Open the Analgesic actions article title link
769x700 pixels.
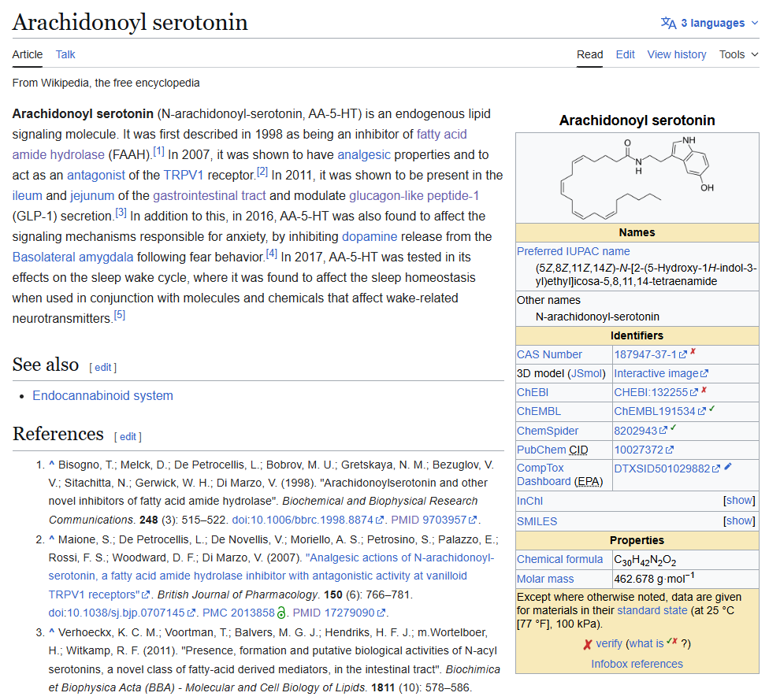click(271, 576)
